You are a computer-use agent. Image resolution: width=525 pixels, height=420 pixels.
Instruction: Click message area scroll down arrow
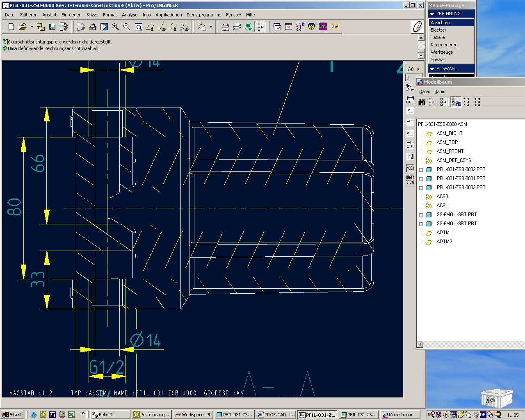[x=421, y=55]
